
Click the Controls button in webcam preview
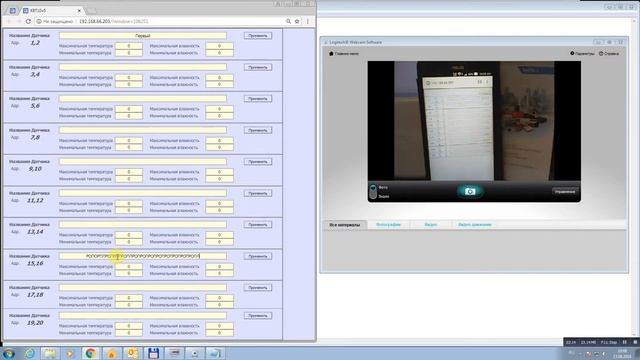pos(565,191)
